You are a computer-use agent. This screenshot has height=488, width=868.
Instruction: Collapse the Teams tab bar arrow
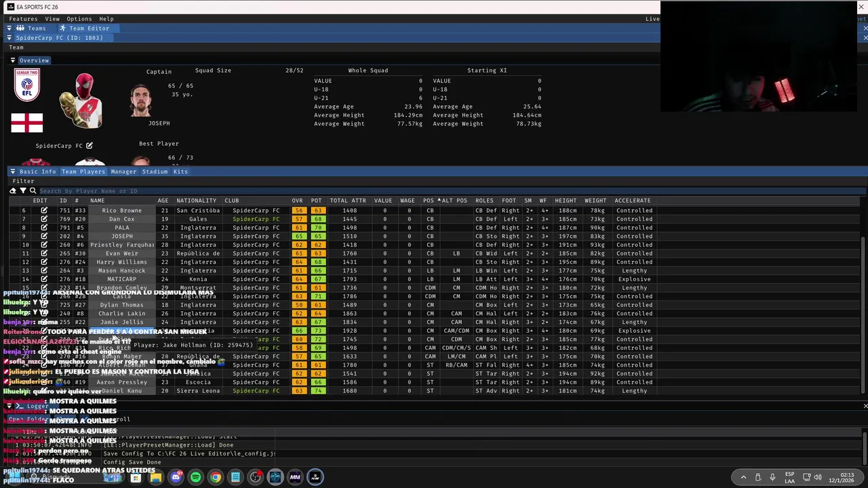click(9, 28)
